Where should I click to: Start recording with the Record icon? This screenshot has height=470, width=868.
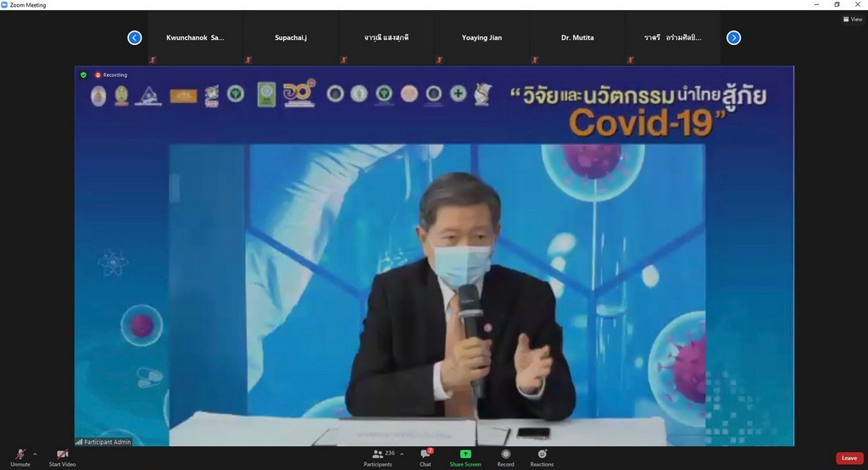tap(505, 456)
